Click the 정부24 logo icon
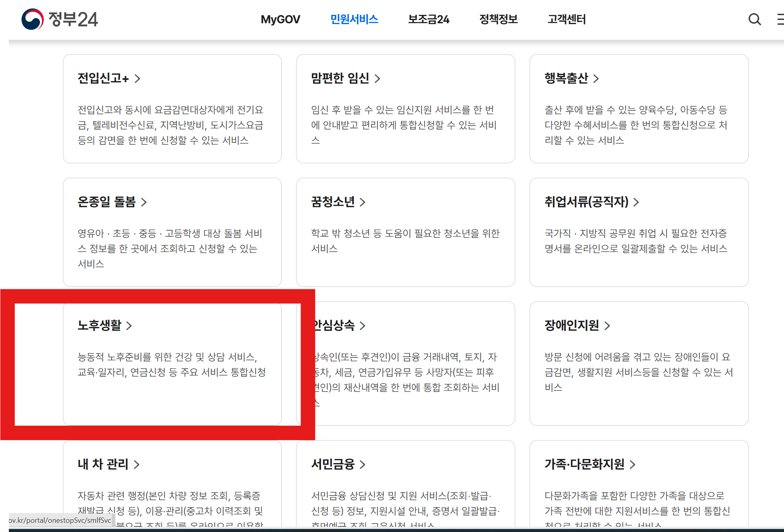 [32, 19]
